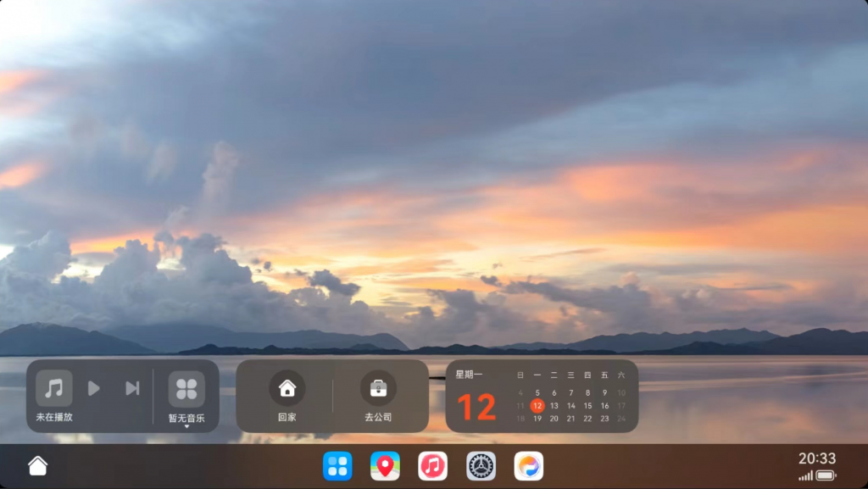Image resolution: width=868 pixels, height=489 pixels.
Task: Click the 去公司 text label
Action: 378,417
